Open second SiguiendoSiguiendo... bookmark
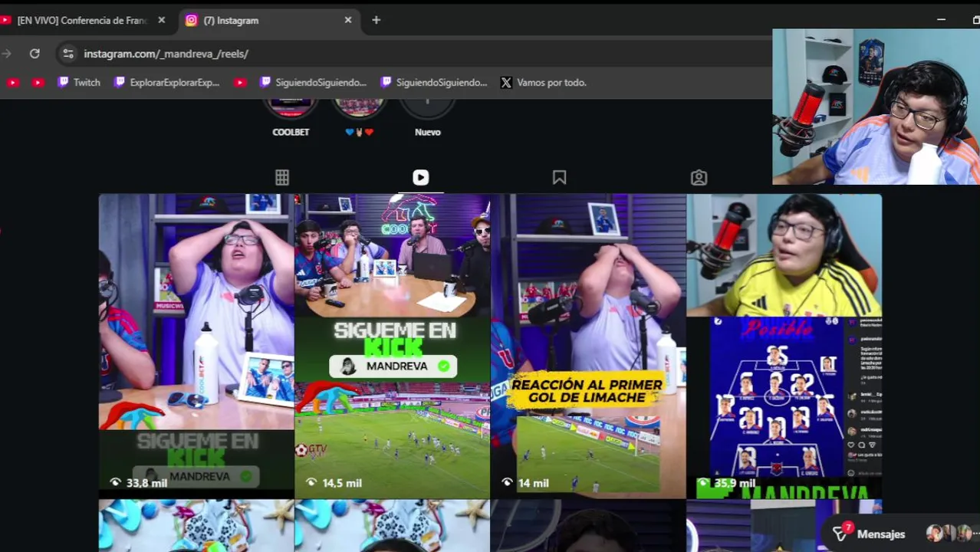Viewport: 980px width, 552px height. [434, 82]
